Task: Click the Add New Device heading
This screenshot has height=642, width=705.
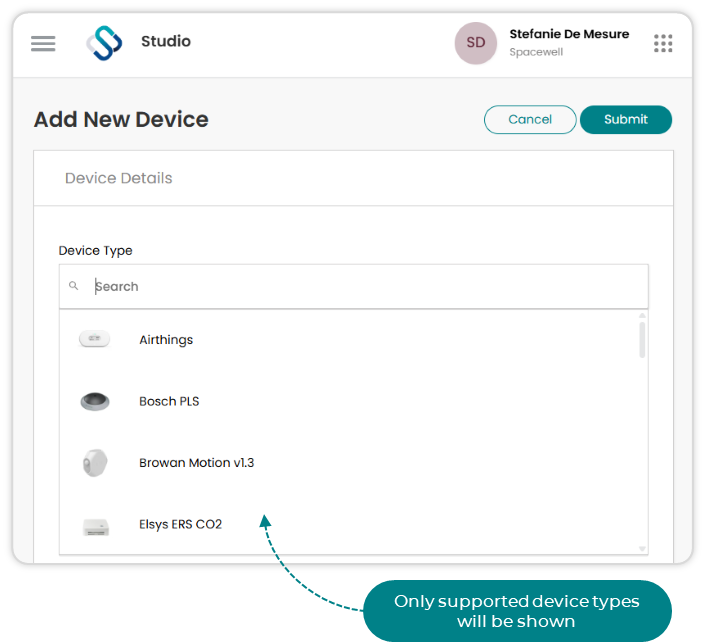Action: [121, 120]
